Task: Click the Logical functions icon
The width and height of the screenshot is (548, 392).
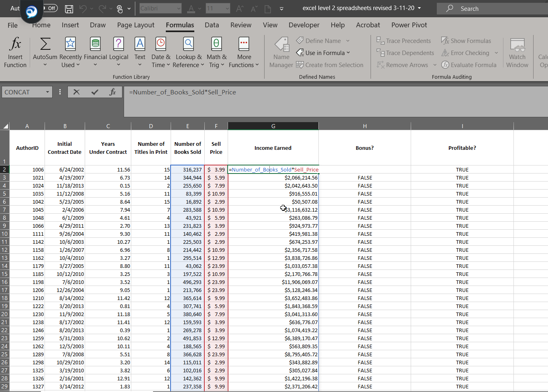Action: pos(118,44)
